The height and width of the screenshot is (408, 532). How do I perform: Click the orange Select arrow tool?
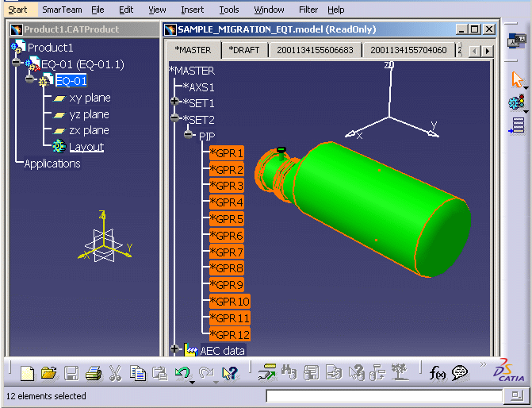tap(517, 79)
